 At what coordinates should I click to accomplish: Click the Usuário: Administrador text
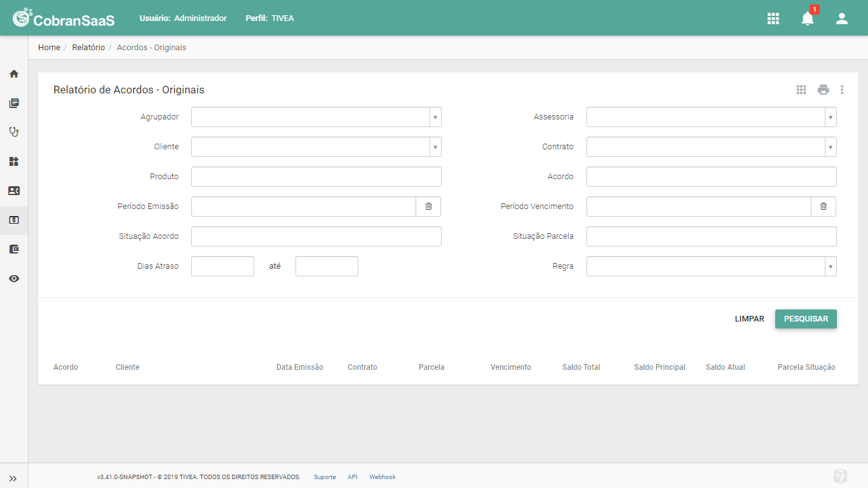[183, 18]
